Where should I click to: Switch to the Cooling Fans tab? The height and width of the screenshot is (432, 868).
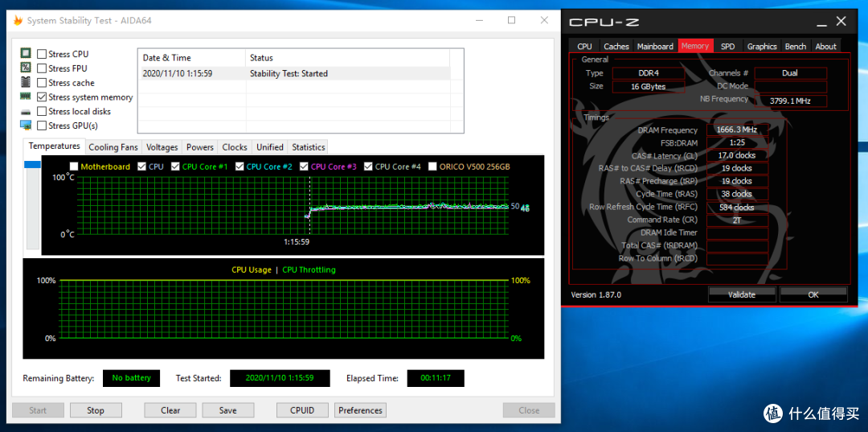click(x=113, y=147)
